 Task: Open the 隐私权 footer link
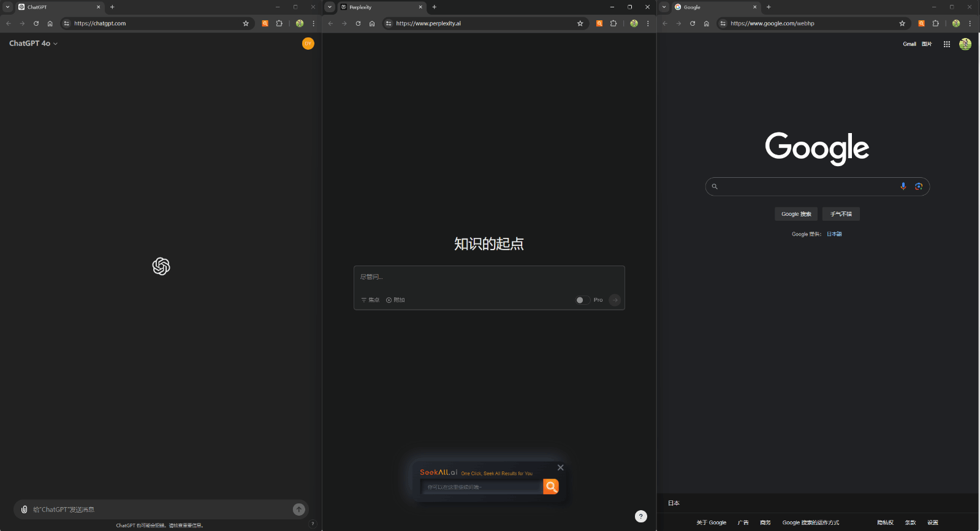886,523
